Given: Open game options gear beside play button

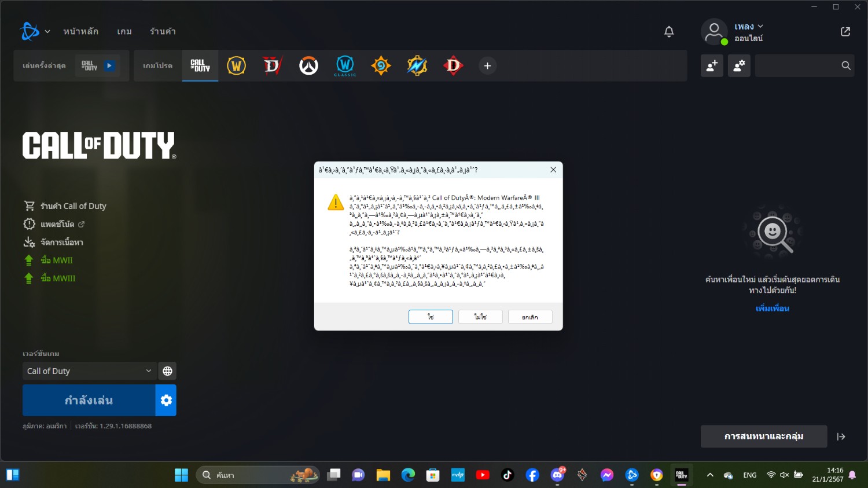Looking at the screenshot, I should (166, 401).
